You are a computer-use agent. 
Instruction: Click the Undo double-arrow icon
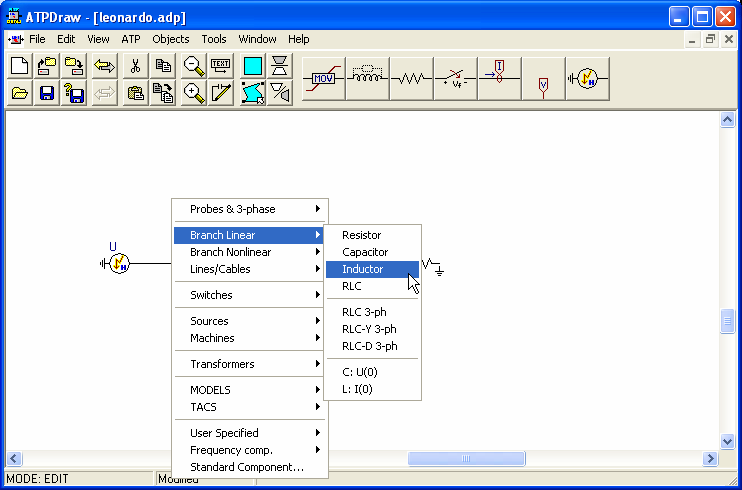tap(105, 65)
